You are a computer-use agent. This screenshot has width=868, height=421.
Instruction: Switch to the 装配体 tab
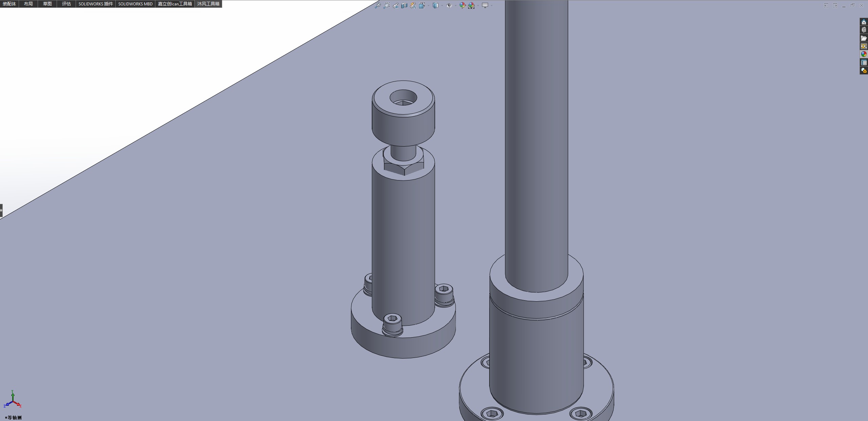click(9, 4)
